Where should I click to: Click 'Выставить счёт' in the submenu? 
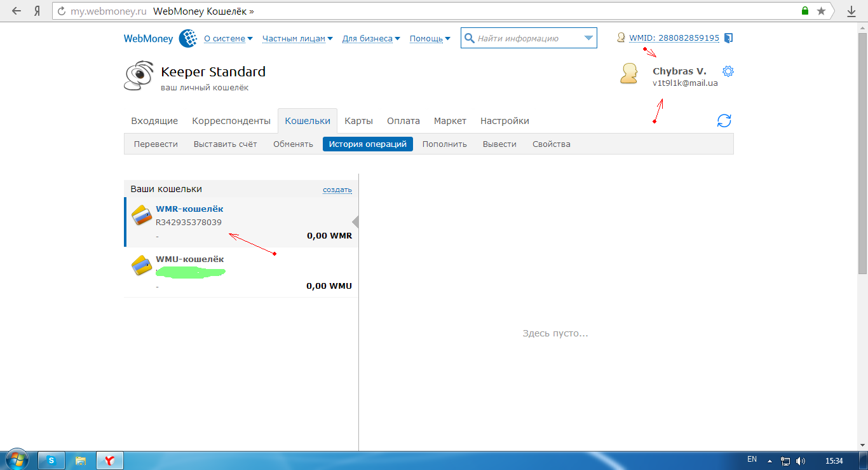(226, 144)
